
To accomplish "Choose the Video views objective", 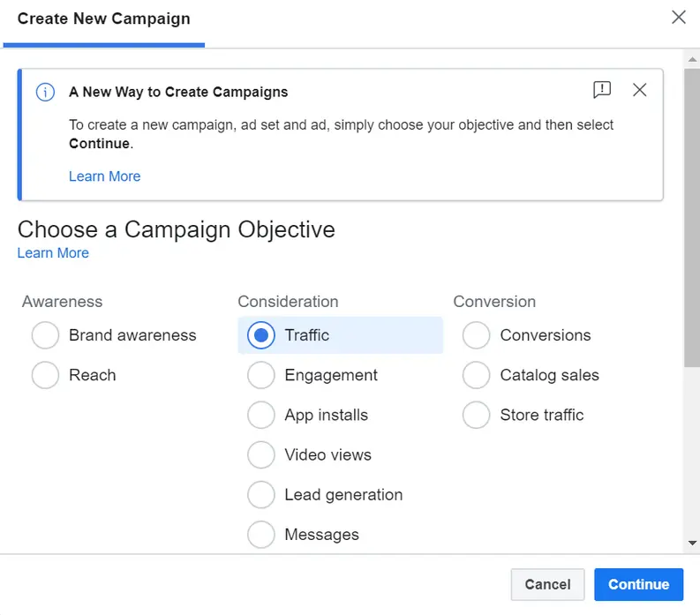I will 261,455.
